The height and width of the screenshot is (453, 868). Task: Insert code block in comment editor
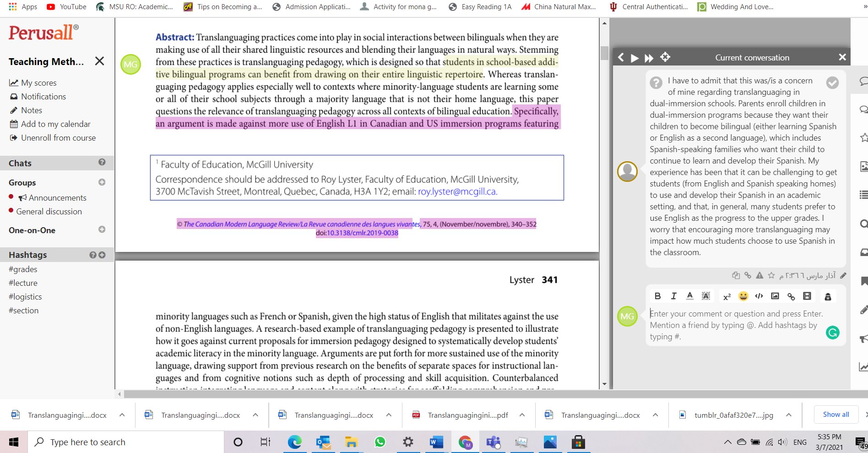[x=759, y=296]
